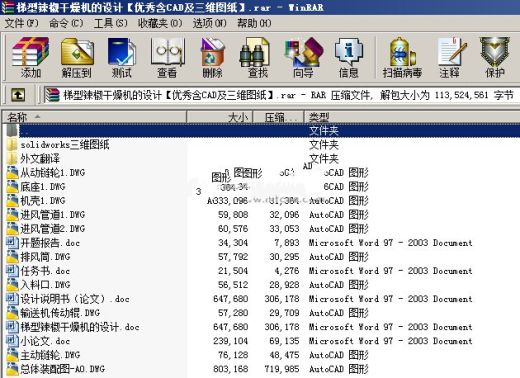Sort by 名称 column header

click(94, 117)
